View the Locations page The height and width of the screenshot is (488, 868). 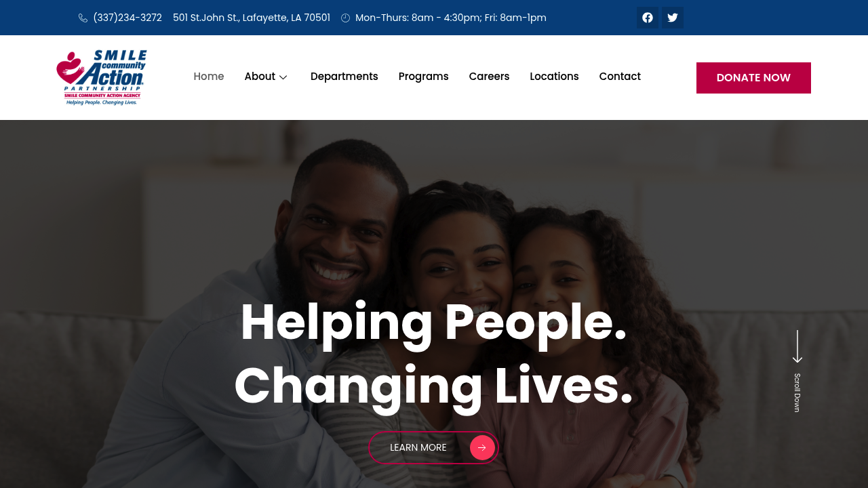coord(554,77)
